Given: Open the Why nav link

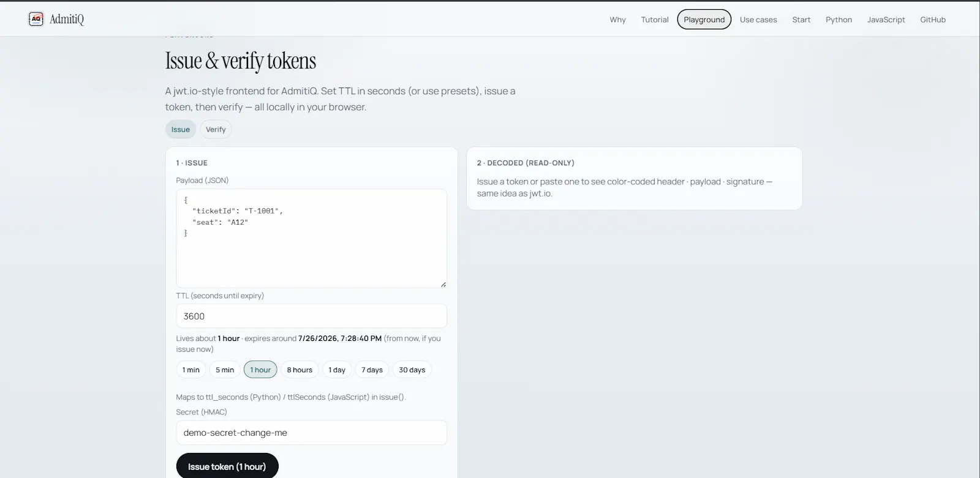Looking at the screenshot, I should click(x=617, y=20).
